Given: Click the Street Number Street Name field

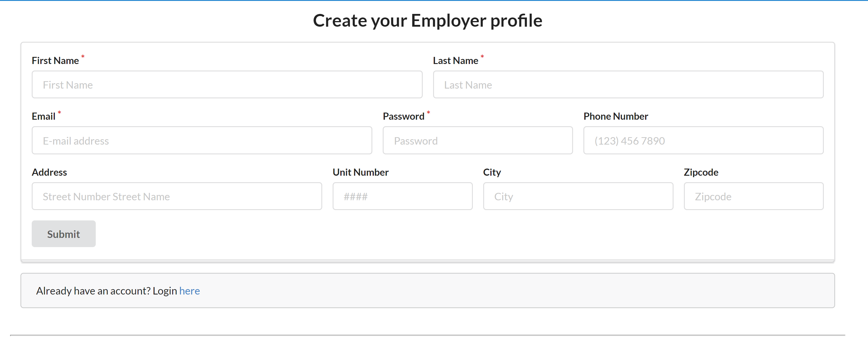Looking at the screenshot, I should (x=177, y=196).
